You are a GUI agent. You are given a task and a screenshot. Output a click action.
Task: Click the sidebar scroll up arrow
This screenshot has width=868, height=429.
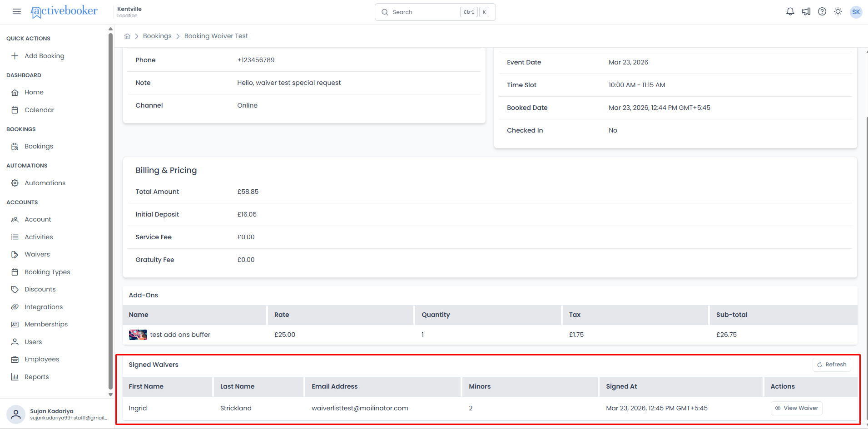110,29
